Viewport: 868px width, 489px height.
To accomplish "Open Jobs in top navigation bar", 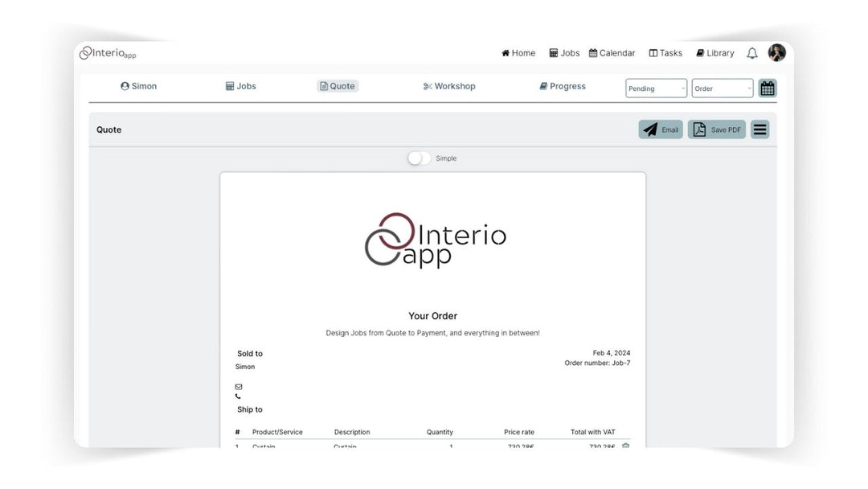I will [564, 53].
